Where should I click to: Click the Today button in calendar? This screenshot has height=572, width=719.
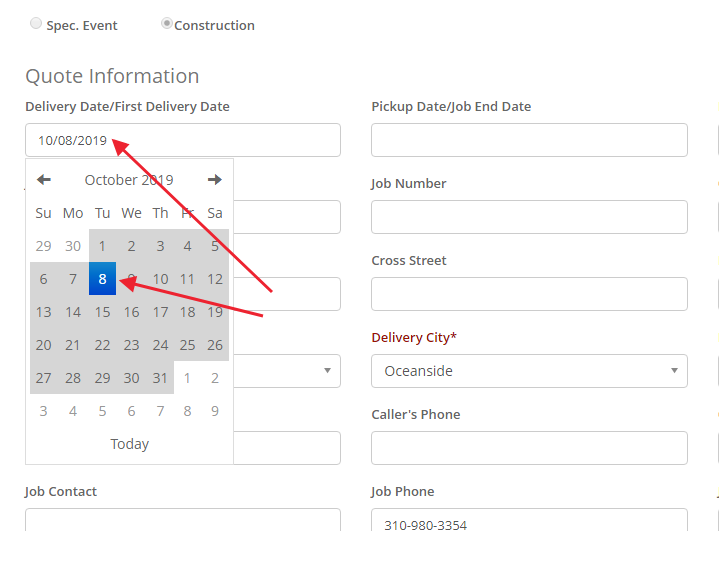[129, 444]
